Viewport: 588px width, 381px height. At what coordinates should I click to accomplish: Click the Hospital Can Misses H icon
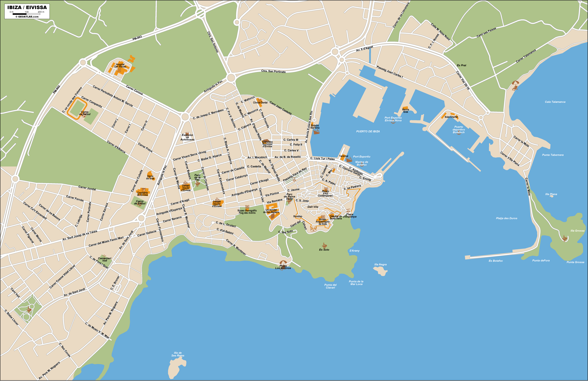pos(119,70)
